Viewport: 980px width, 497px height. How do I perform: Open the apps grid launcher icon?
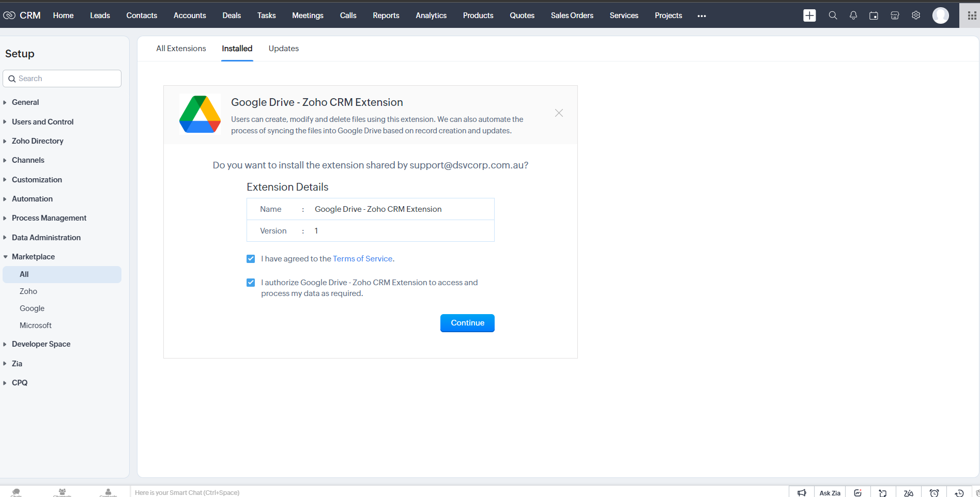[972, 15]
